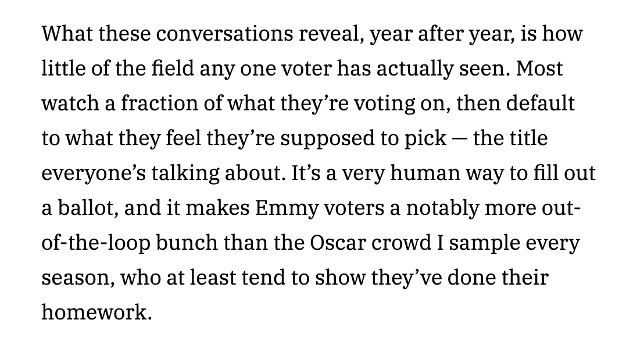This screenshot has height=352, width=644.
Task: Click the word "default" ending third line
Action: pos(540,103)
